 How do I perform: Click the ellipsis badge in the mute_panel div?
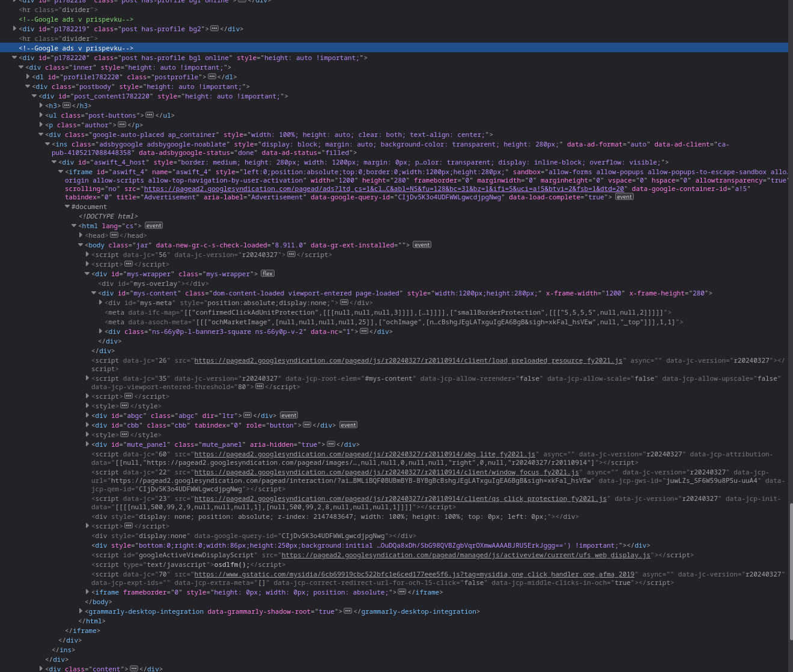tap(330, 444)
